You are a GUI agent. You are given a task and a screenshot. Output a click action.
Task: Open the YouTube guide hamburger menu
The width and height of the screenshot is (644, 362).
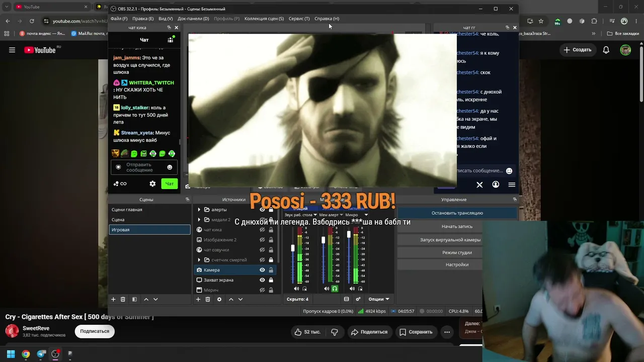click(x=12, y=50)
